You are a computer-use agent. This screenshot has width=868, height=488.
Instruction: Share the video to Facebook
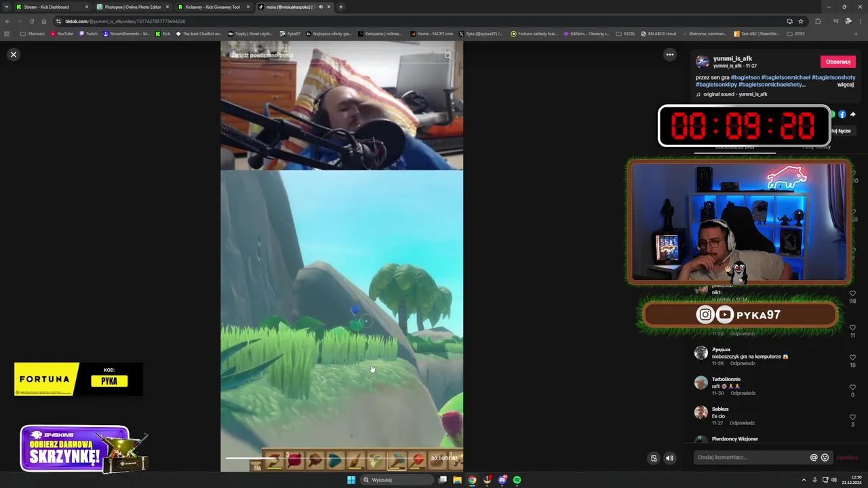pos(842,115)
